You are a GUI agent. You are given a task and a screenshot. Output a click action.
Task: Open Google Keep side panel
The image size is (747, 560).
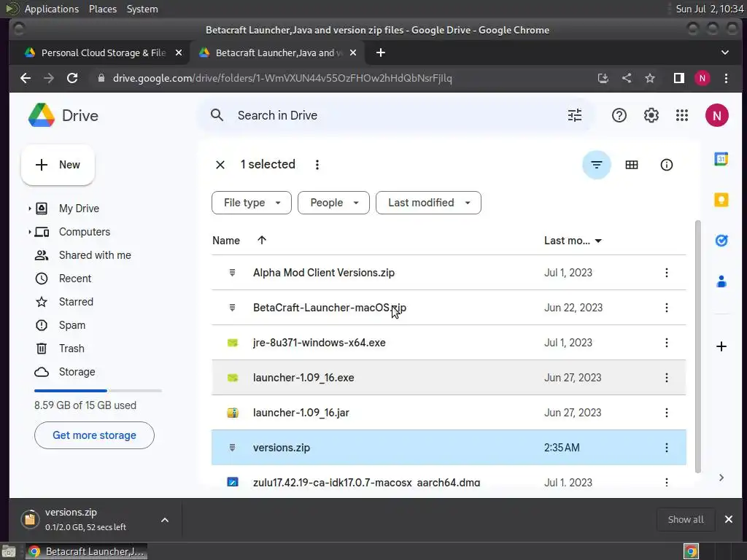(721, 200)
